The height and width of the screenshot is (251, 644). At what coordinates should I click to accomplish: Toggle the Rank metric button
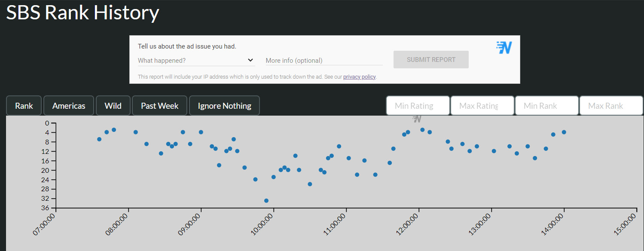pos(24,106)
